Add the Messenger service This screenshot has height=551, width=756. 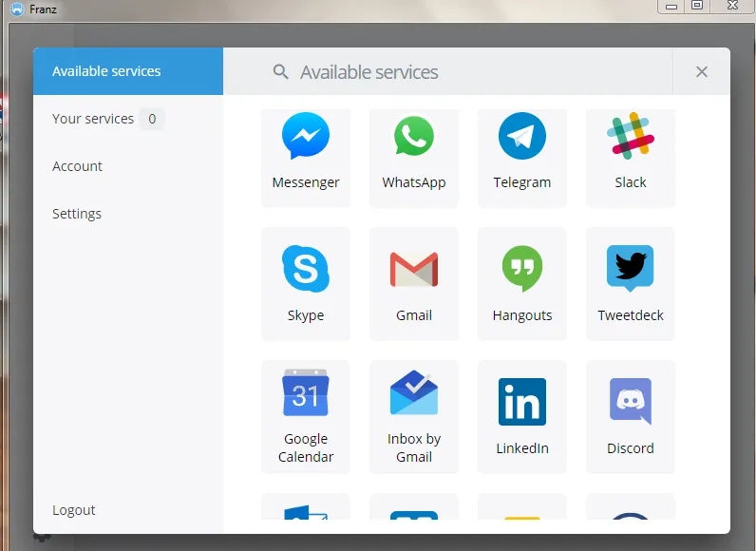306,157
